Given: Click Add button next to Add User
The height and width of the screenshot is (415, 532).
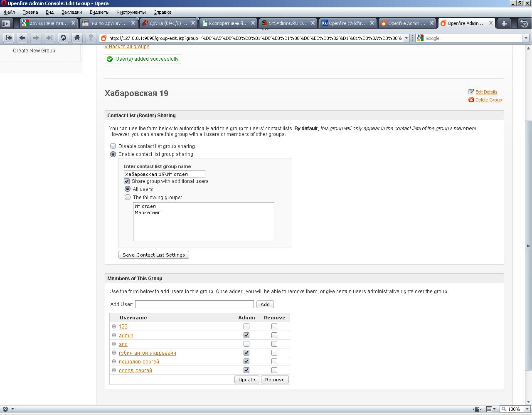Looking at the screenshot, I should click(x=265, y=304).
